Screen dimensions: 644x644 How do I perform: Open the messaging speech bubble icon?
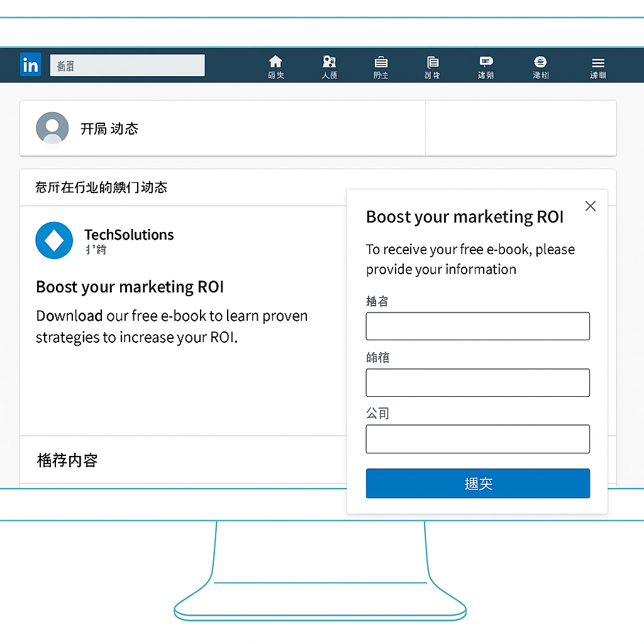coord(486,62)
